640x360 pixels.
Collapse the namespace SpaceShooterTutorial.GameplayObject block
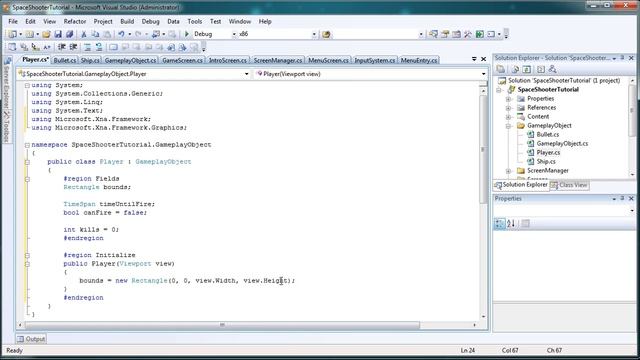tap(27, 145)
